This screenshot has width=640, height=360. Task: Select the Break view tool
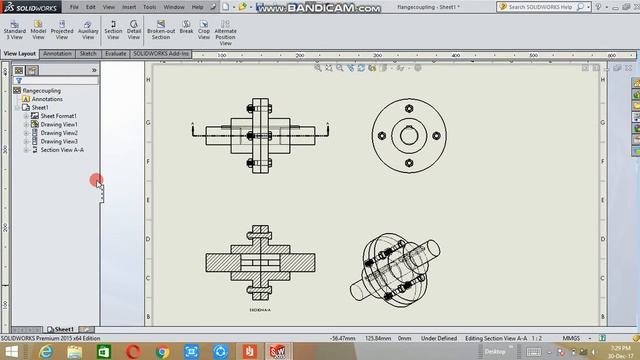point(186,27)
